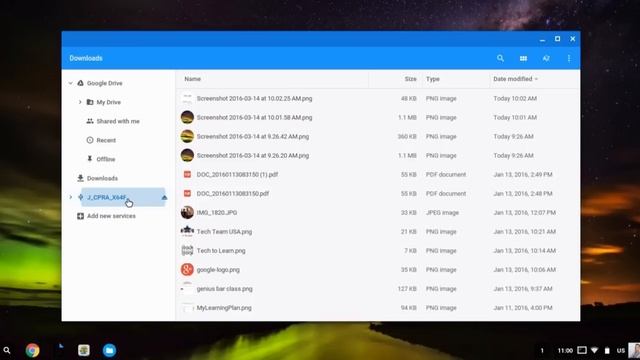Image resolution: width=640 pixels, height=360 pixels.
Task: Click Tech Team USA.png thumbnail
Action: pyautogui.click(x=187, y=231)
